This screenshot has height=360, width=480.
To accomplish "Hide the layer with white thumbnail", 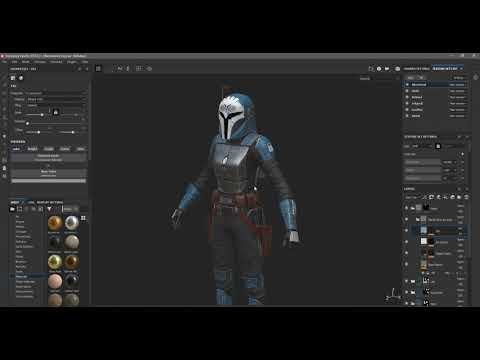I will click(x=406, y=241).
